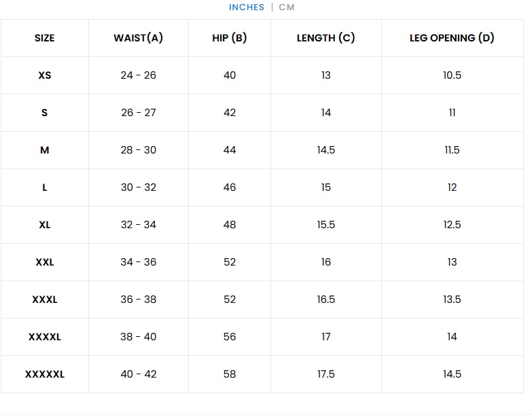Click the 14.5 length cell for M
The height and width of the screenshot is (415, 532).
(325, 150)
